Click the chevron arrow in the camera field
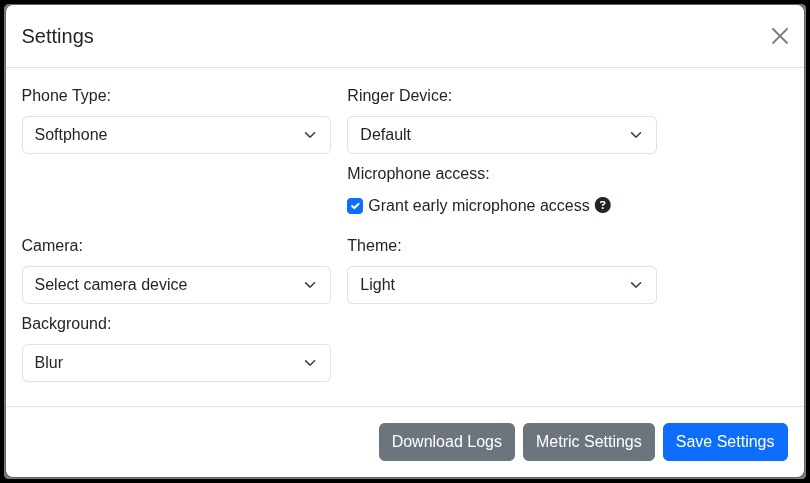The image size is (810, 483). (x=310, y=285)
